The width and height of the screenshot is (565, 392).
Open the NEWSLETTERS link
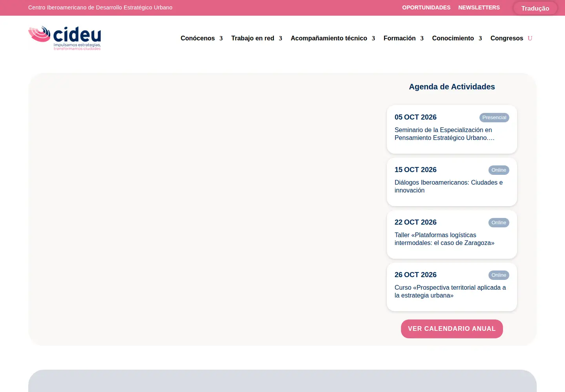click(x=479, y=7)
